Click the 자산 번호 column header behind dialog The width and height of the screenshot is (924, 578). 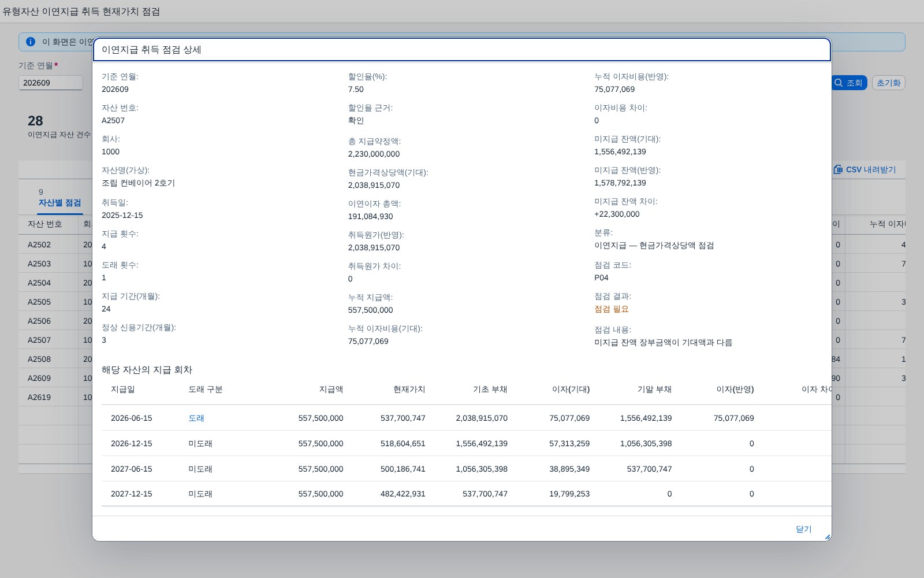tap(45, 224)
